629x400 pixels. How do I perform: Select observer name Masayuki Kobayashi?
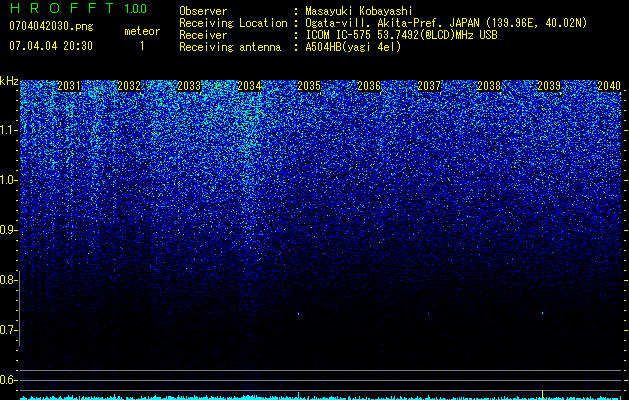coord(359,11)
